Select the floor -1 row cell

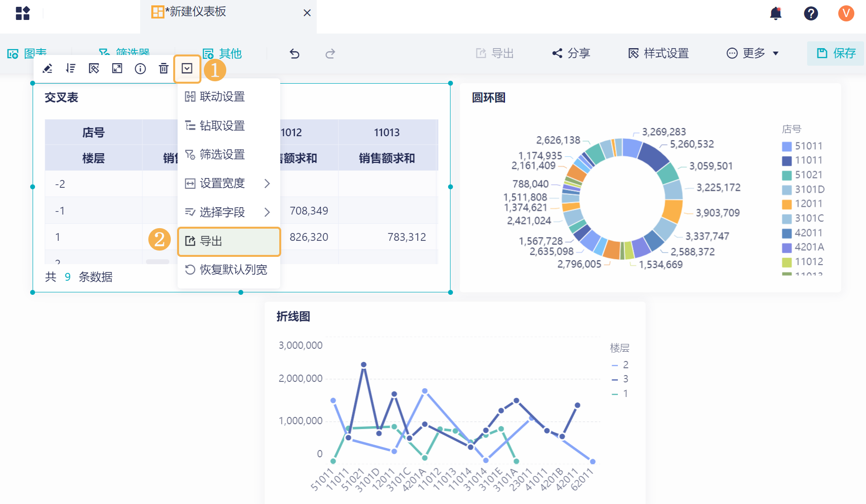[93, 211]
